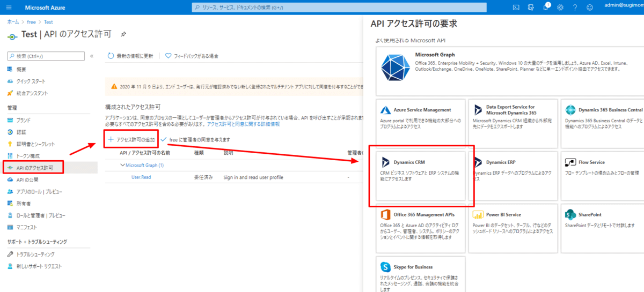This screenshot has height=292, width=644.
Task: Open portal settings gear icon
Action: (560, 7)
